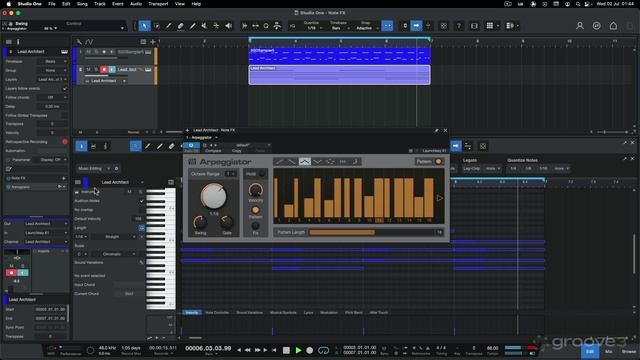Toggle the Fix velocity button in the arpeggiator
The width and height of the screenshot is (640, 360).
coord(256,225)
